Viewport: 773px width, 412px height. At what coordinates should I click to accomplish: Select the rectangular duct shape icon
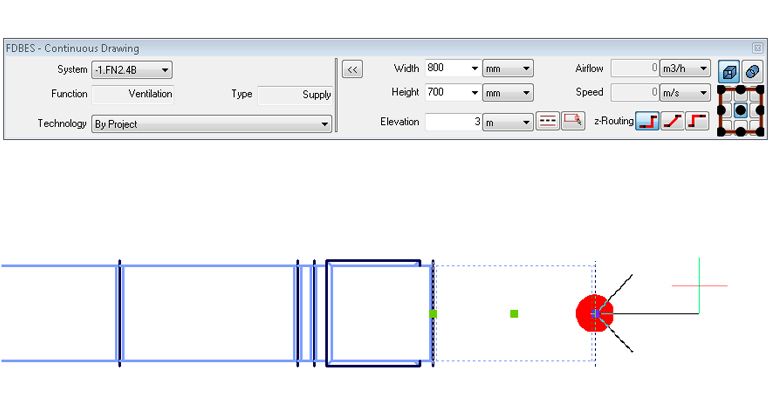tap(729, 71)
